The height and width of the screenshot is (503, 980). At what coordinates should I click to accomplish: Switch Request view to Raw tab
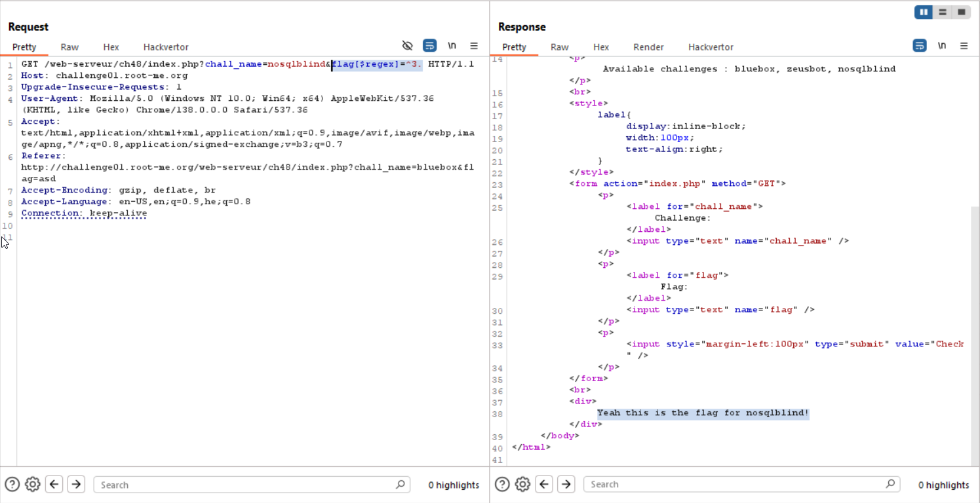pos(69,47)
